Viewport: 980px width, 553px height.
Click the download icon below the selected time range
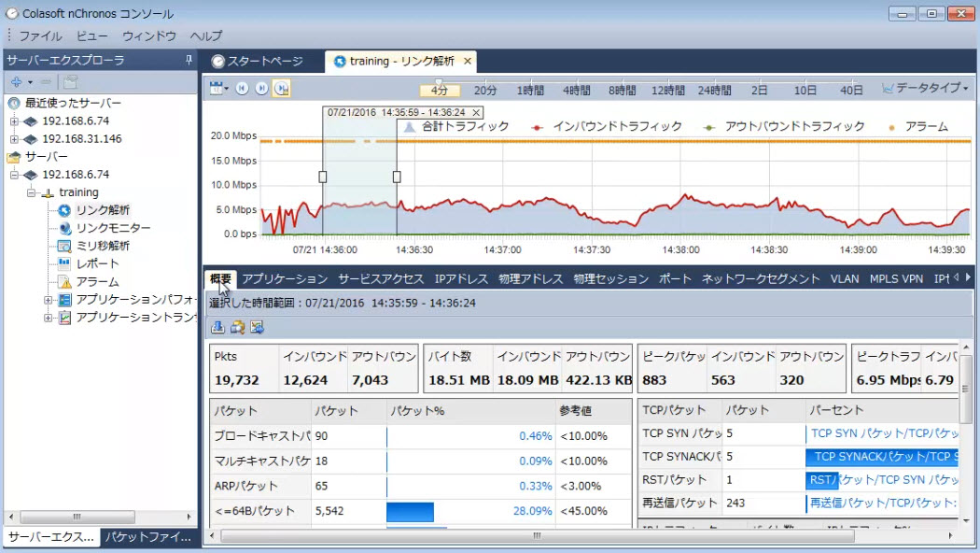pyautogui.click(x=217, y=327)
